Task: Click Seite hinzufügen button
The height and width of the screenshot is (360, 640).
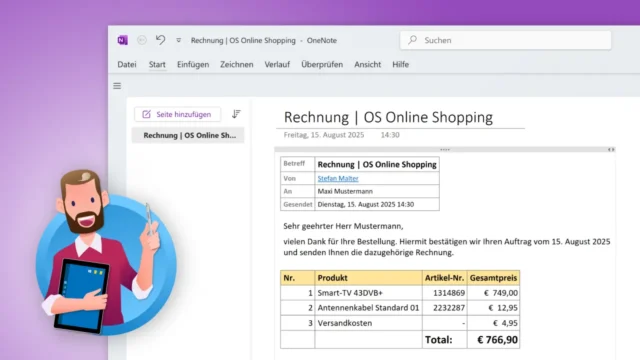Action: click(x=178, y=114)
